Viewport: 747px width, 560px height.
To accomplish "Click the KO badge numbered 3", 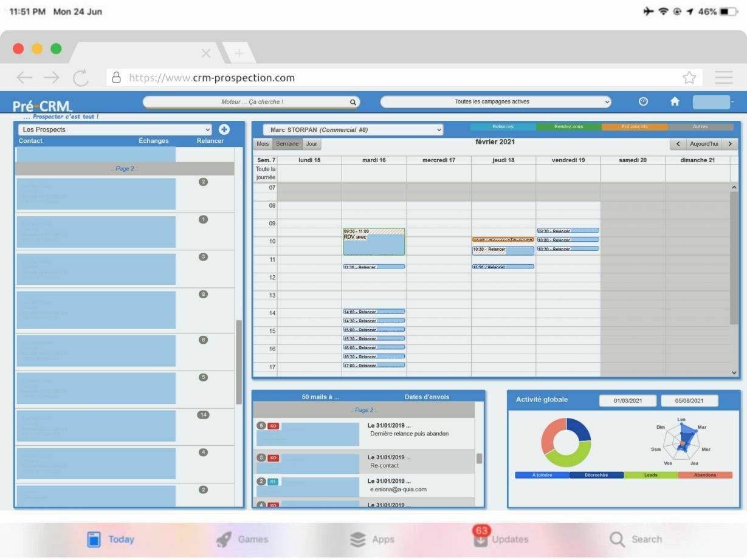I will pos(274,457).
